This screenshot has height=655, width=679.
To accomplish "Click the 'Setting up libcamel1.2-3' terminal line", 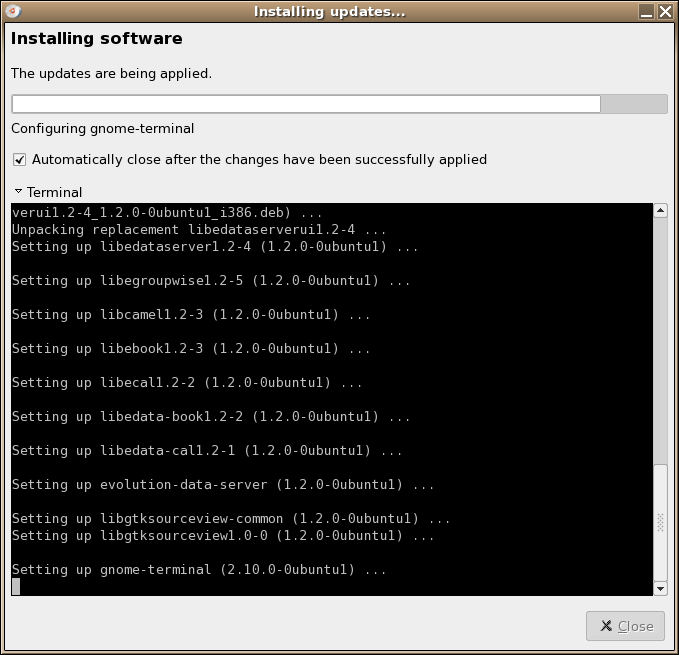I will [191, 315].
